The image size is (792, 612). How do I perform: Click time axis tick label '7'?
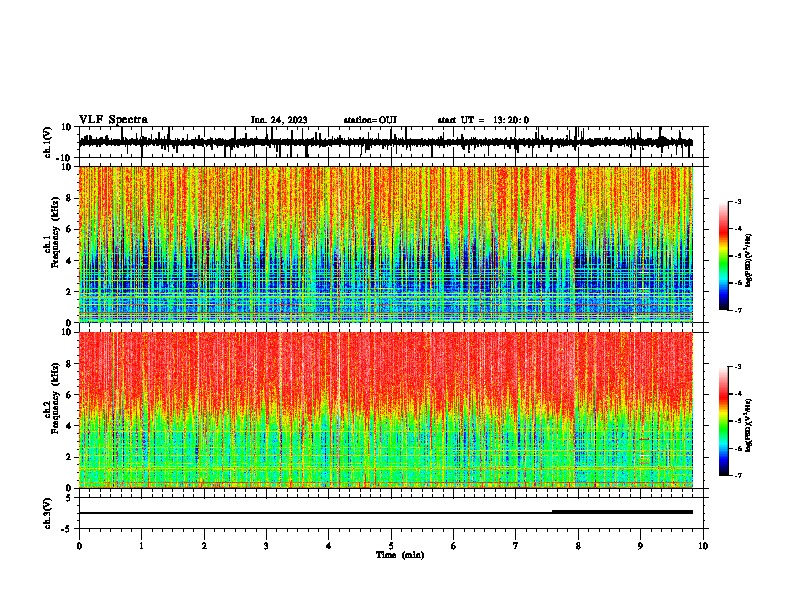tap(516, 546)
